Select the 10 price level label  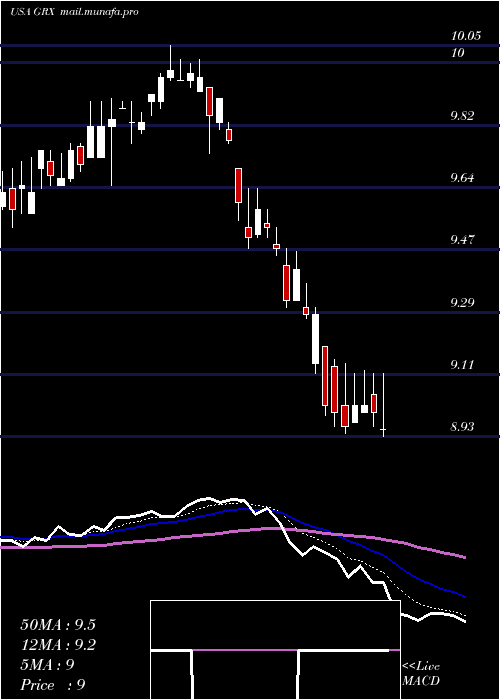458,53
